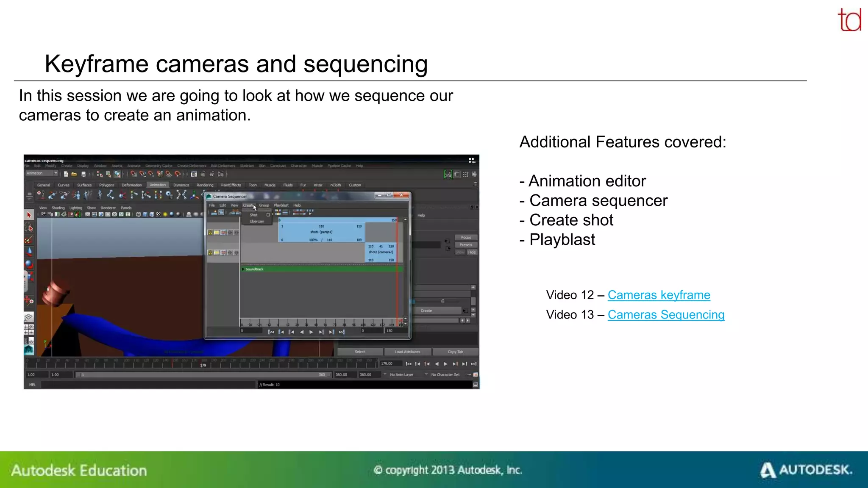
Task: Toggle lock icon on shot2 track
Action: 210,253
